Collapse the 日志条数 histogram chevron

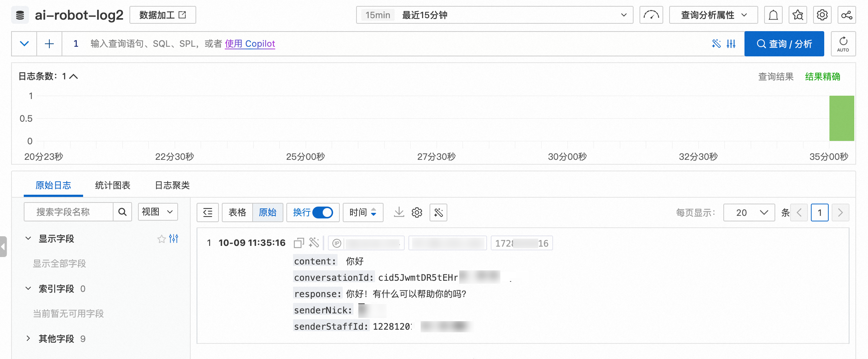[74, 76]
